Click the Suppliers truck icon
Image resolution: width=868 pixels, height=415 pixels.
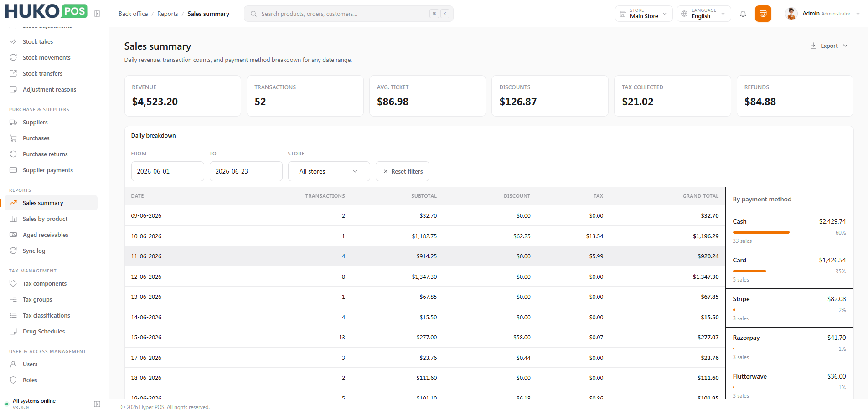pos(13,122)
